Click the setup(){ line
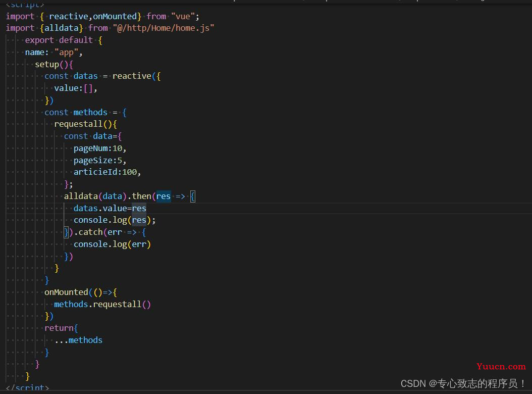 coord(54,64)
